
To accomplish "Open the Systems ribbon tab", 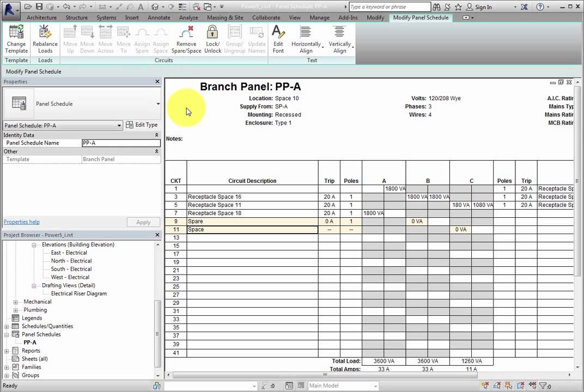I will click(x=106, y=17).
